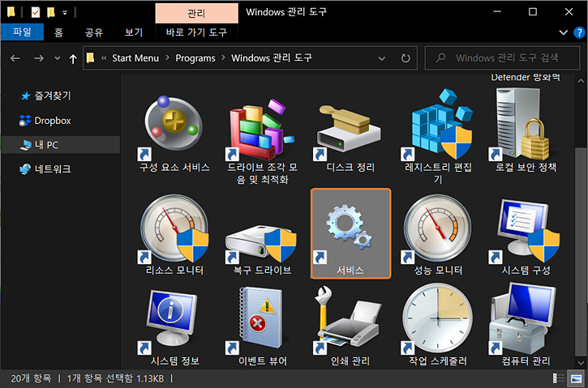Expand the recent locations dropdown
This screenshot has width=588, height=388.
pyautogui.click(x=57, y=58)
